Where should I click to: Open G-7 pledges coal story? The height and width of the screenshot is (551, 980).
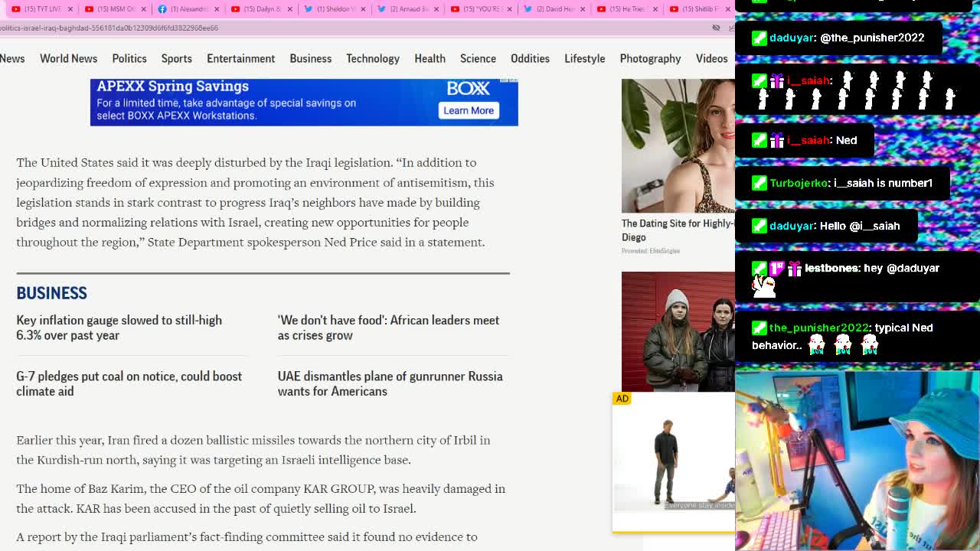coord(129,383)
